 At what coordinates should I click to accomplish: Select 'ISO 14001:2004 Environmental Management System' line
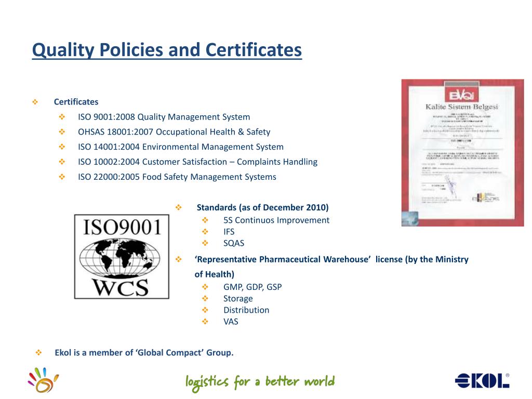point(181,147)
